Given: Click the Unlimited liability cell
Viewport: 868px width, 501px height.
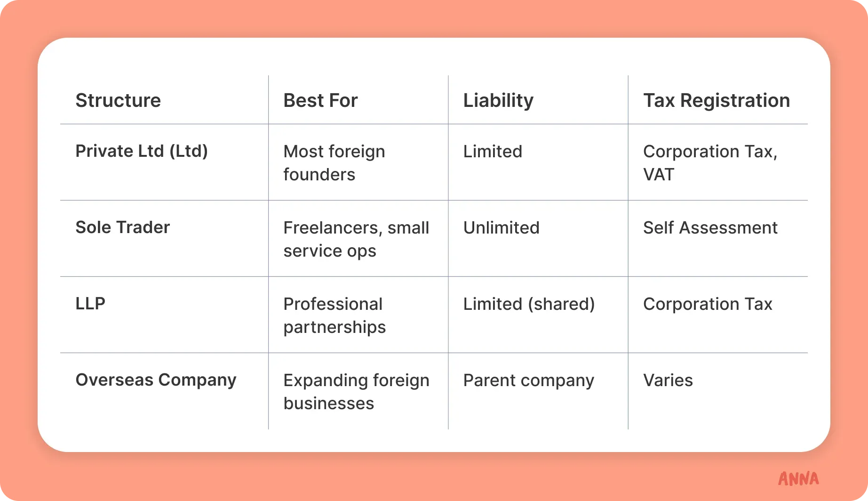Looking at the screenshot, I should [501, 228].
